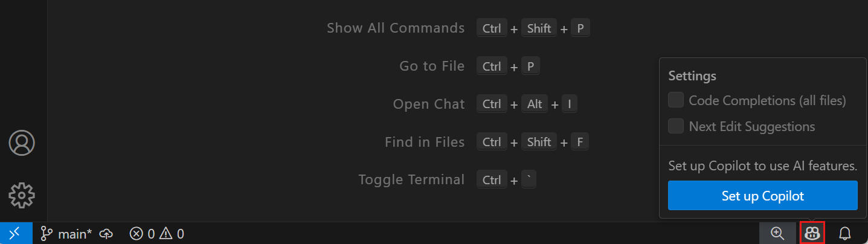This screenshot has height=244, width=868.
Task: Click the Alt key in Open Chat shortcut
Action: click(x=535, y=104)
